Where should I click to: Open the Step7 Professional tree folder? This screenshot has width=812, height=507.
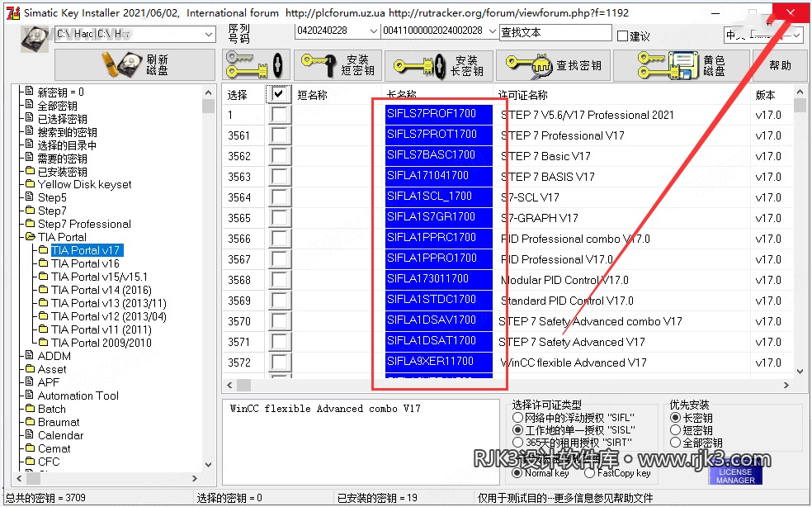click(84, 224)
